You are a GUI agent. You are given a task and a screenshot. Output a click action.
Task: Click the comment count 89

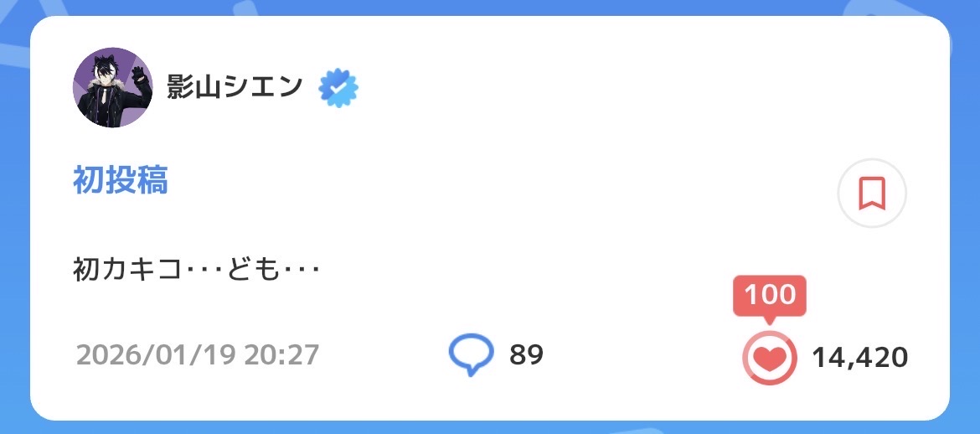[x=526, y=355]
